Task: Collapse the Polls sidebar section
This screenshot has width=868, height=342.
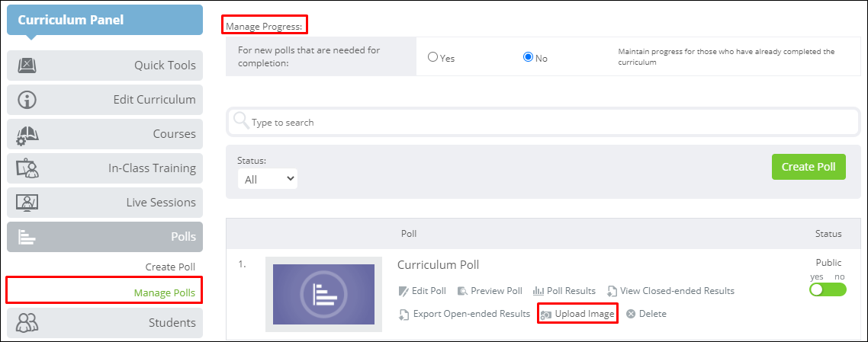Action: click(105, 237)
